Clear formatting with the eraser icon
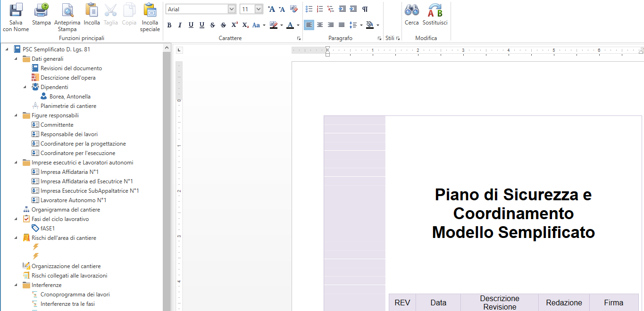The height and width of the screenshot is (311, 644). pos(293,9)
